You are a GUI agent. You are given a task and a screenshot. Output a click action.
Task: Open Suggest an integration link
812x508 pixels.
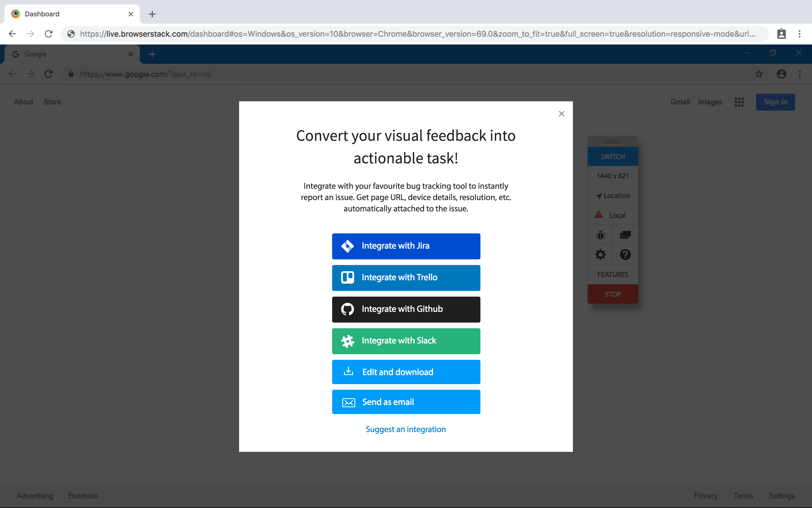coord(406,429)
